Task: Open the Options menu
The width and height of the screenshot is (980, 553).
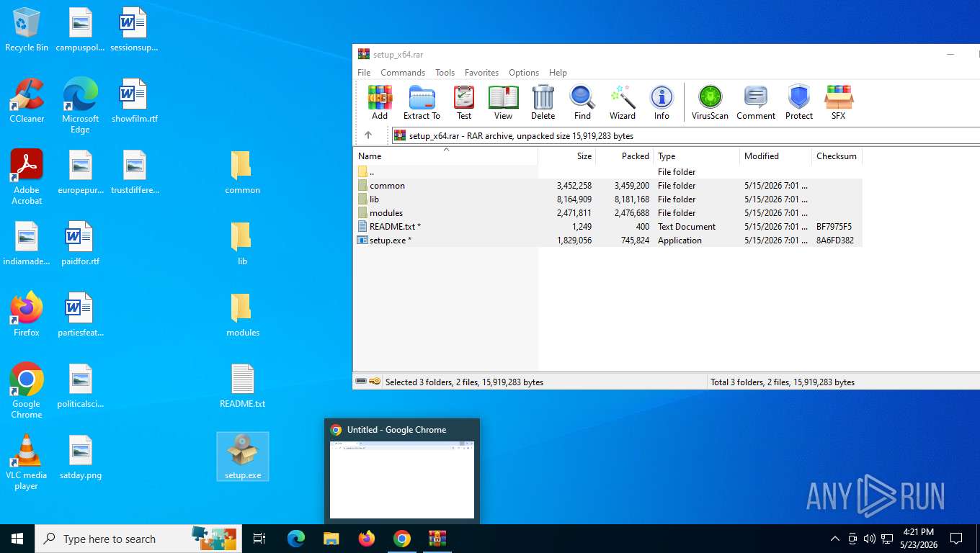Action: pyautogui.click(x=524, y=73)
